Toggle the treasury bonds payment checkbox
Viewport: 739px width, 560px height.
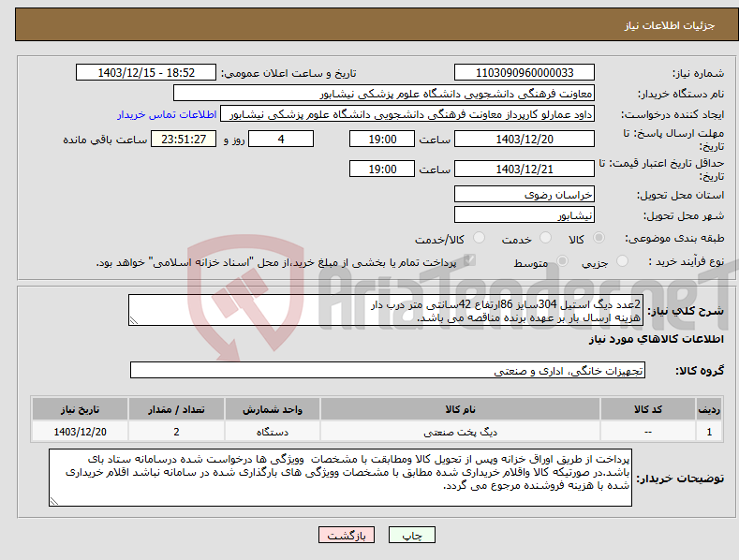(469, 260)
